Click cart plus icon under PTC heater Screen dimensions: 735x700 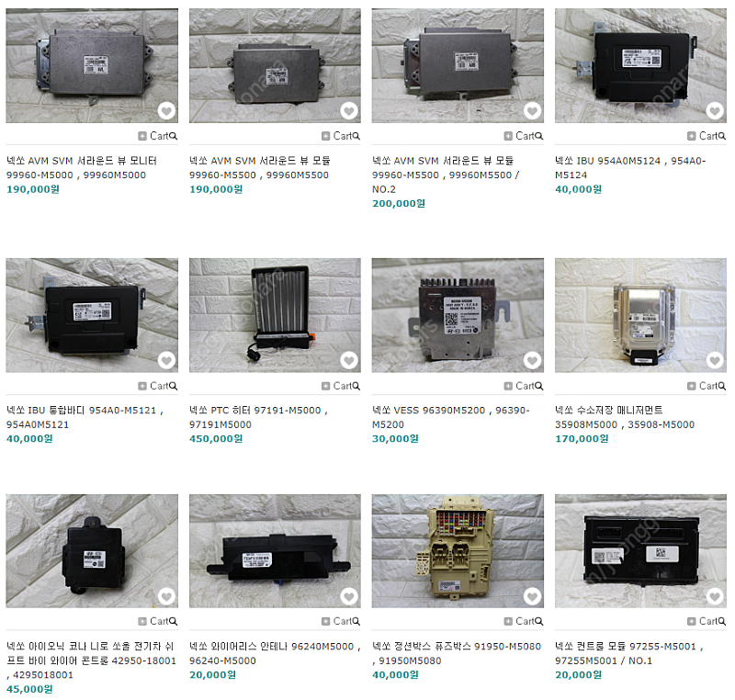[x=326, y=386]
